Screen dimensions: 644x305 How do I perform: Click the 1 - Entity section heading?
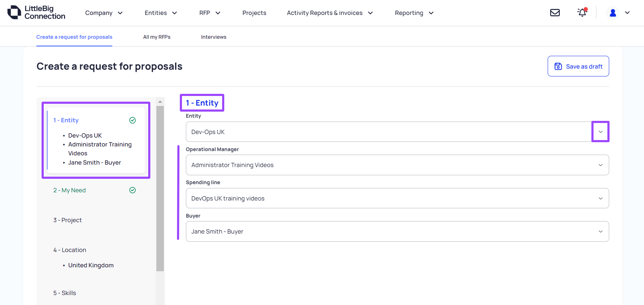[202, 103]
